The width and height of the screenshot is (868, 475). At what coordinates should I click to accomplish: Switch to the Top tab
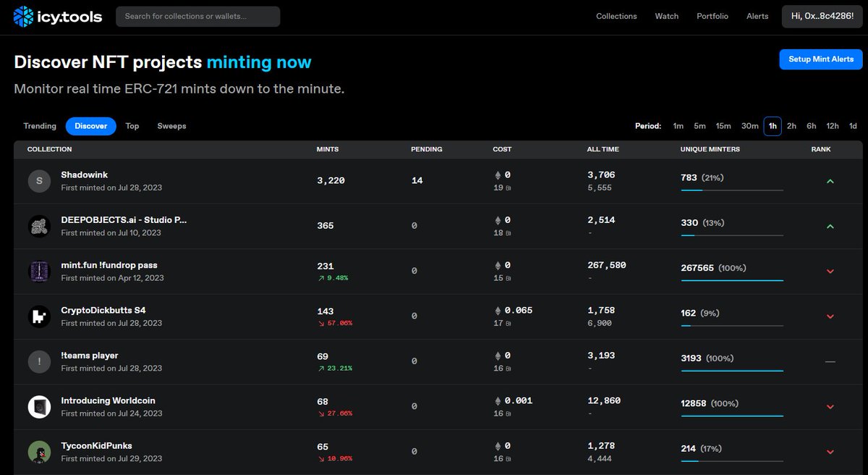click(x=132, y=126)
